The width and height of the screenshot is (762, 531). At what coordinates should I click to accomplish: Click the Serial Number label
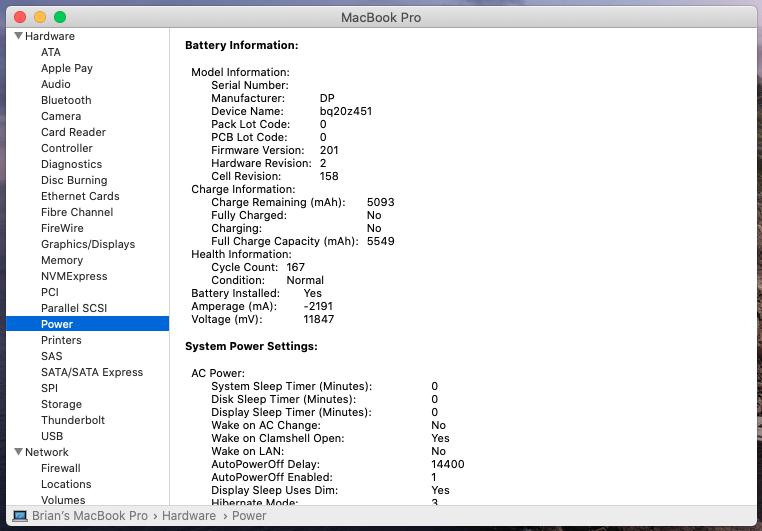pyautogui.click(x=249, y=85)
